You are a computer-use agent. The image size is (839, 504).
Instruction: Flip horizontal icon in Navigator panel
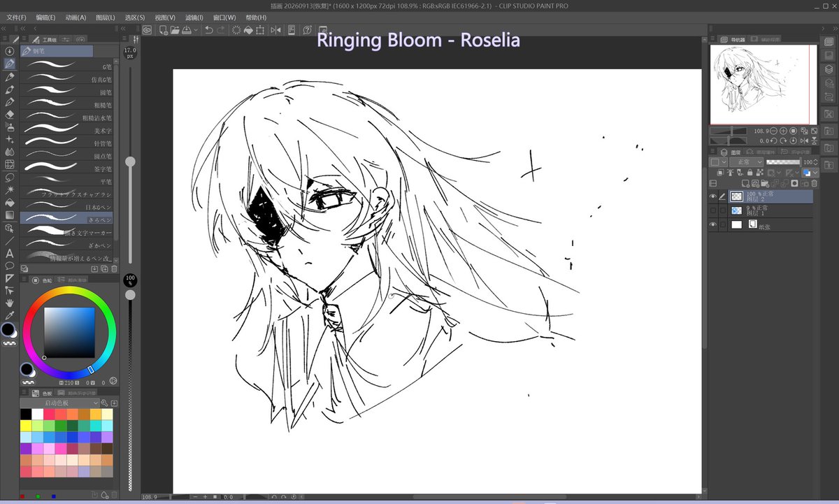tap(804, 141)
